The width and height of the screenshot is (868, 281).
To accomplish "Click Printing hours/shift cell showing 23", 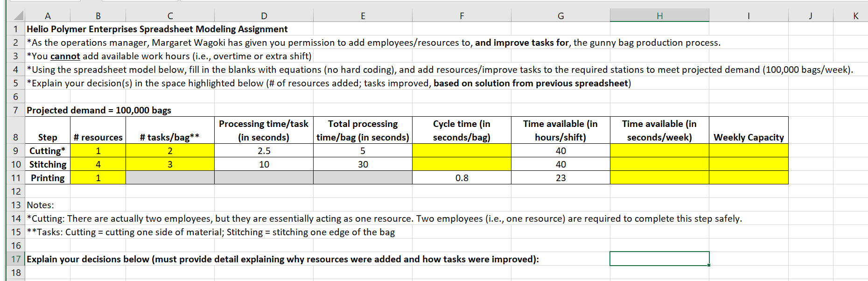I will click(561, 178).
